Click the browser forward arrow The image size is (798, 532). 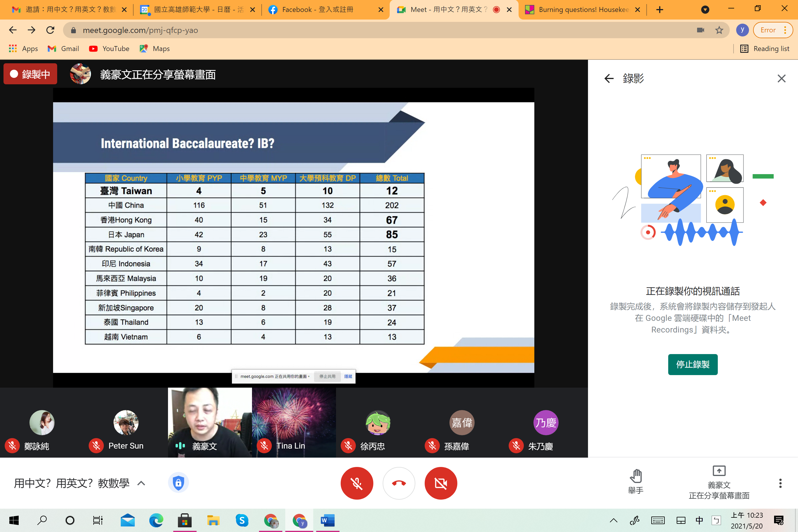(32, 30)
